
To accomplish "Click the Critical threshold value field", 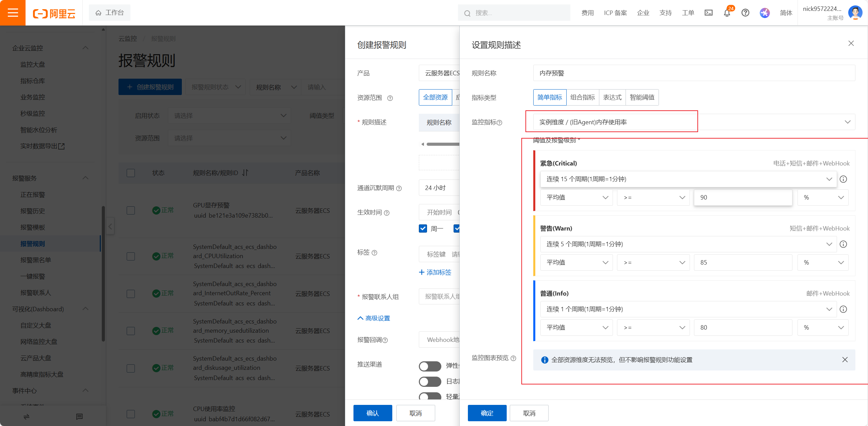I will click(743, 198).
